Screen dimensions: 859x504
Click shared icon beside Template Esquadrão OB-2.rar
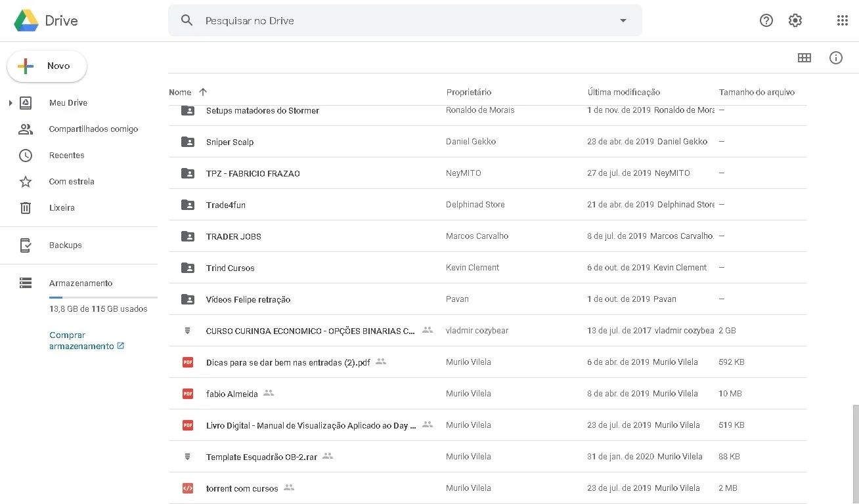(328, 456)
